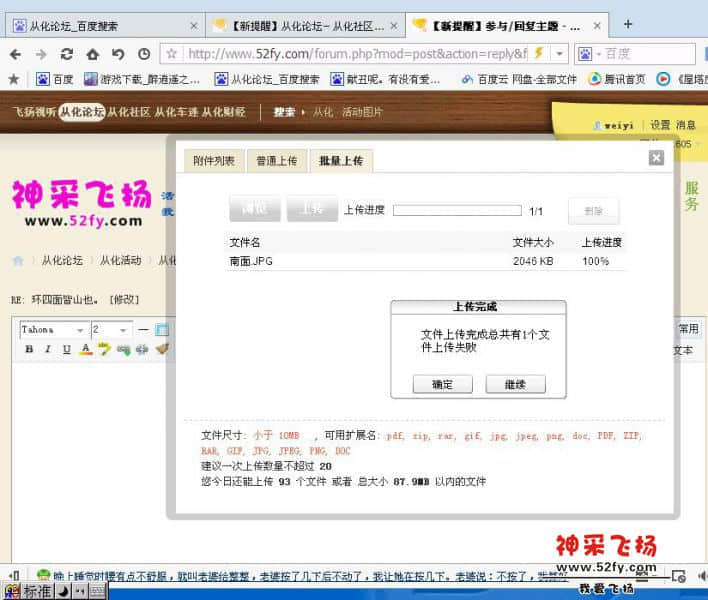Open the 从化论坛_百度搜索 bookmark
Screen dimensions: 708x600
[267, 79]
